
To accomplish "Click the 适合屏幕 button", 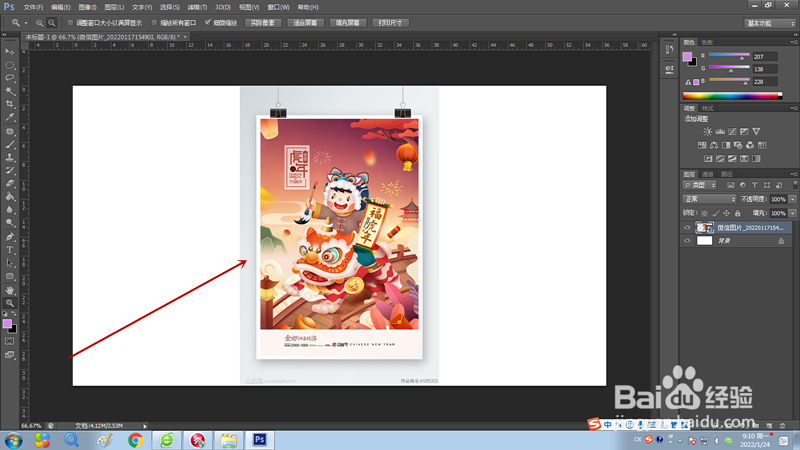I will point(305,23).
